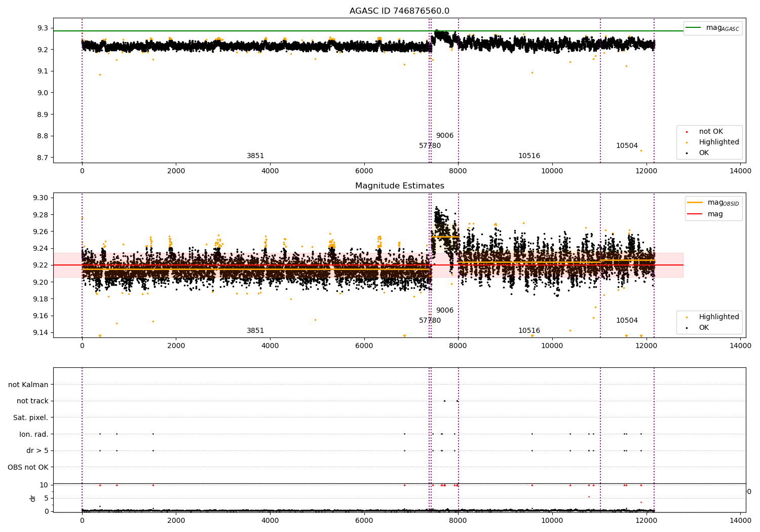This screenshot has width=760, height=532.
Task: Click x-axis tick 2000 under the bottom plot
Action: [176, 520]
